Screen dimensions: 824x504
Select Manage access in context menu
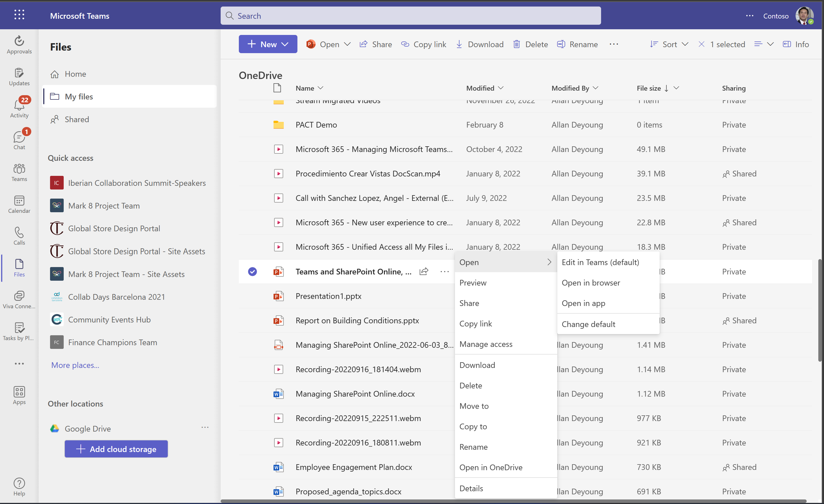pyautogui.click(x=486, y=344)
